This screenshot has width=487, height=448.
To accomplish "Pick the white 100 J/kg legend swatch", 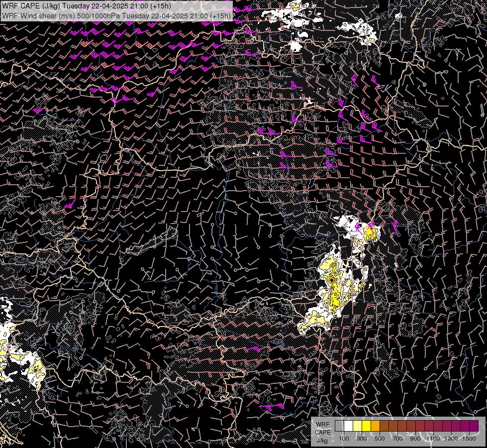I will tap(349, 426).
